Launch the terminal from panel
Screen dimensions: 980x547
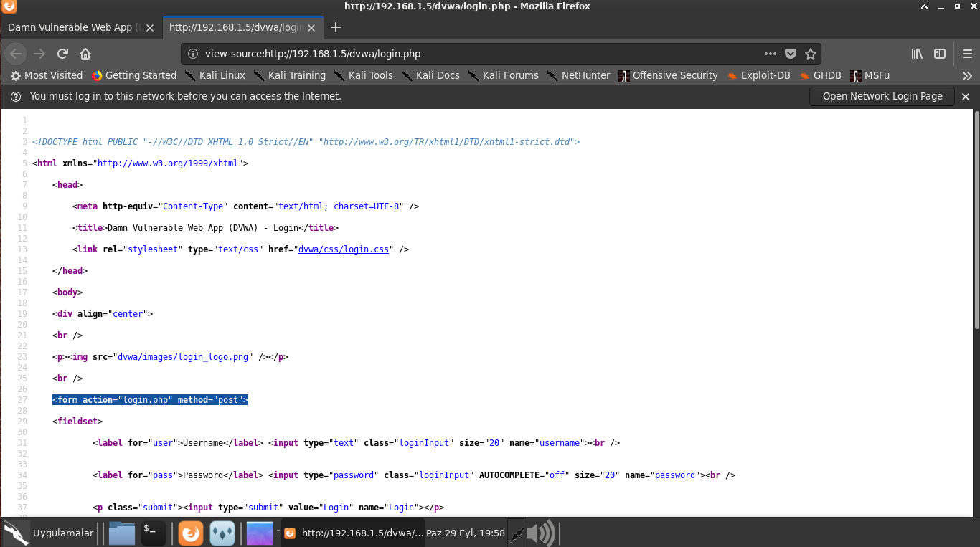[154, 533]
